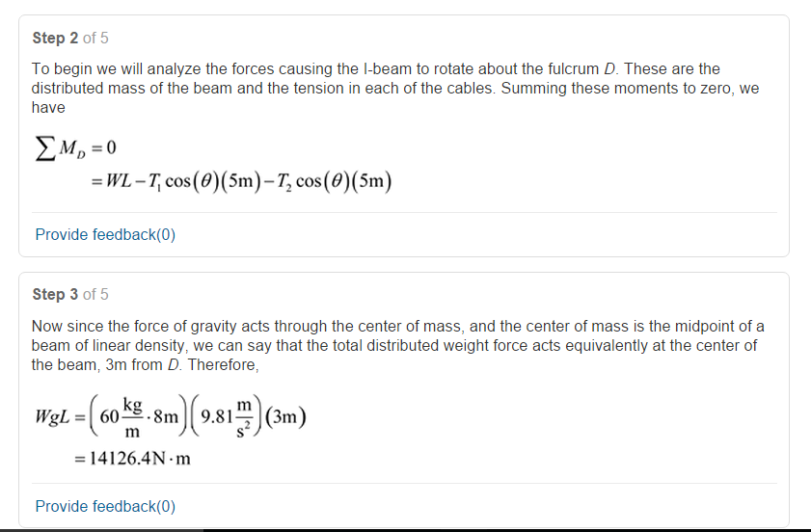The width and height of the screenshot is (811, 532).
Task: Click the Step 3 of 5 heading
Action: tap(70, 294)
